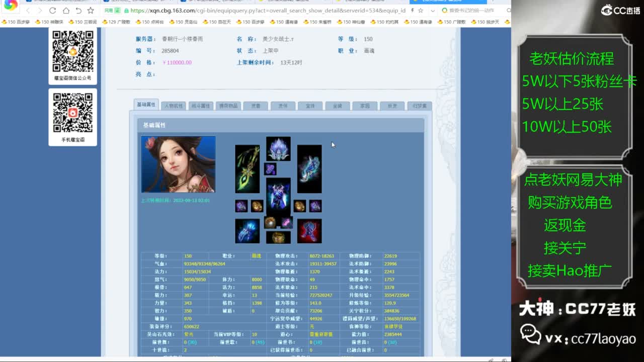Viewport: 644px width, 362px height.
Task: Inspect the lotus crown headgear icon
Action: pos(278,149)
